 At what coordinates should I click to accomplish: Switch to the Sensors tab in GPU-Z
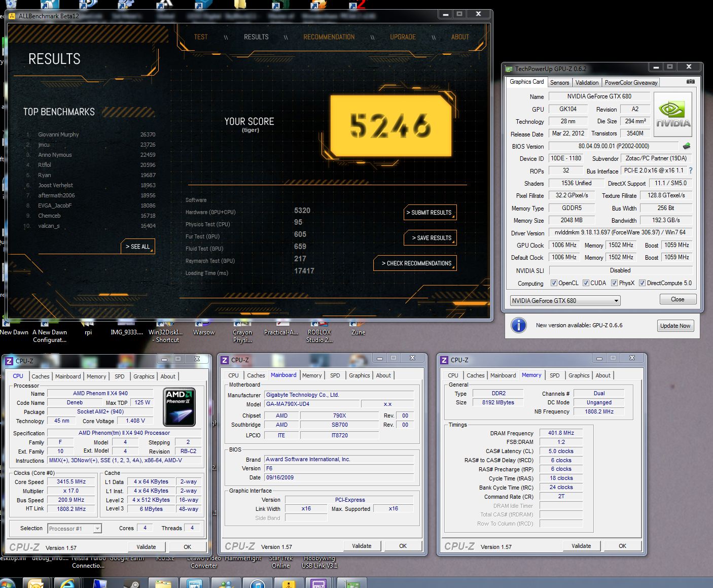pyautogui.click(x=559, y=82)
